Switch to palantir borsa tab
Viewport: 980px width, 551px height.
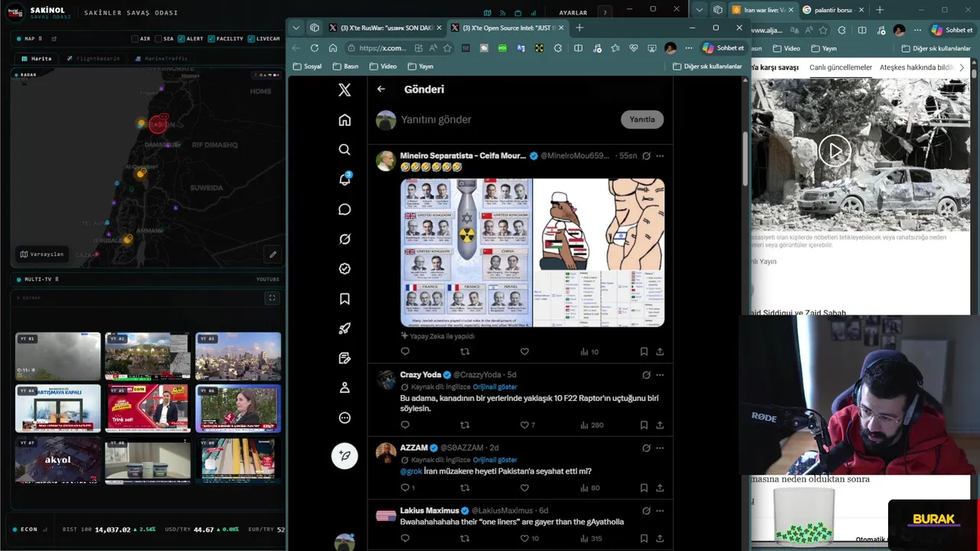point(833,9)
